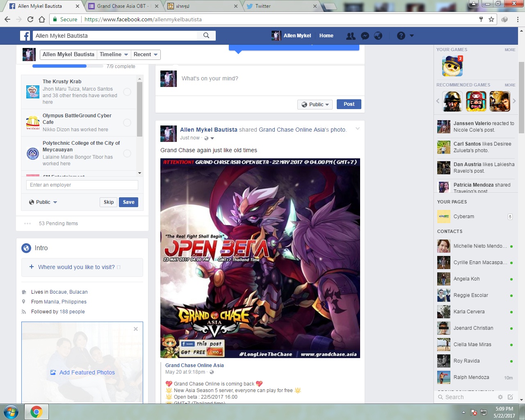525x420 pixels.
Task: Open the soldier recommended game
Action: (x=453, y=101)
